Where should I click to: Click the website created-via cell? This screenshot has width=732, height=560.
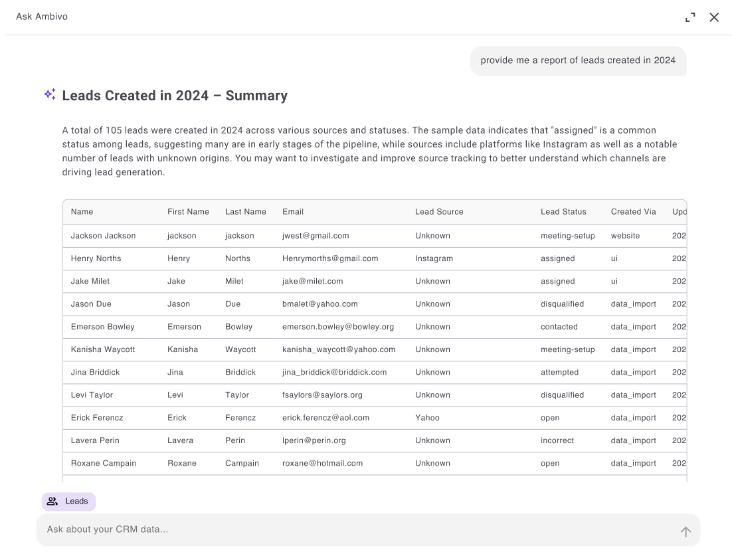pos(626,236)
